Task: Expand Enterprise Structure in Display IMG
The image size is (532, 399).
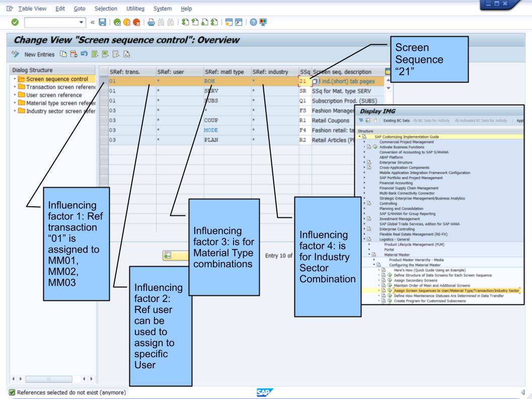Action: pyautogui.click(x=364, y=163)
